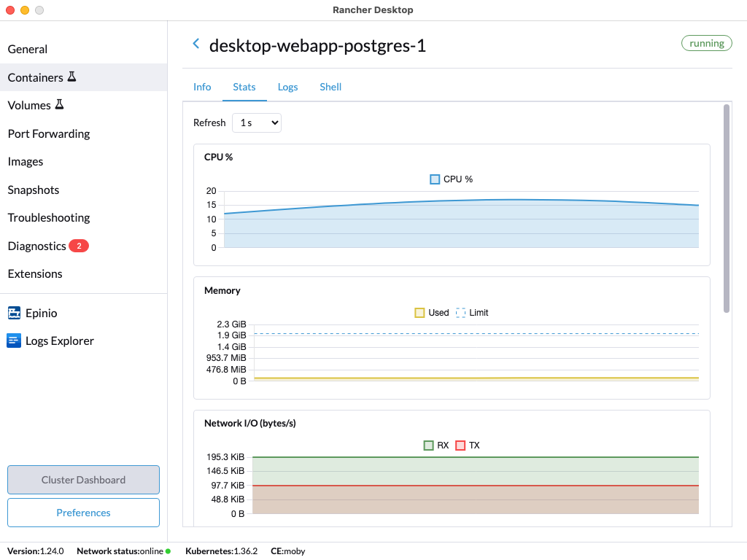Click the 953.7 MiB memory axis label

click(226, 358)
